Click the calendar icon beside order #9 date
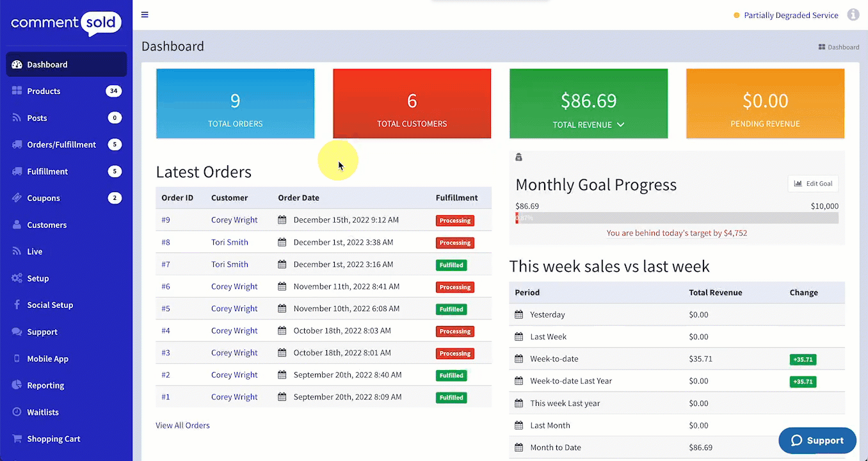Viewport: 868px width, 461px height. coord(282,220)
